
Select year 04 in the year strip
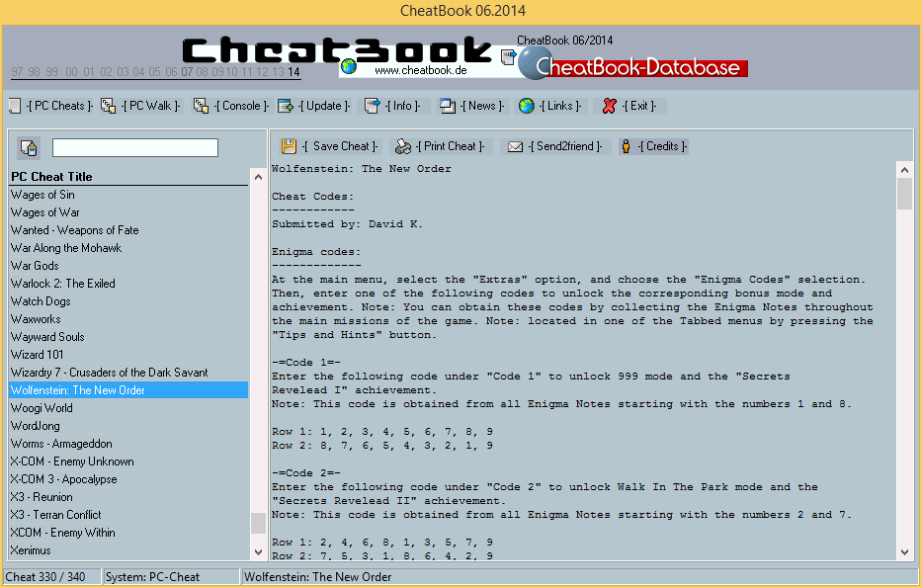[138, 72]
